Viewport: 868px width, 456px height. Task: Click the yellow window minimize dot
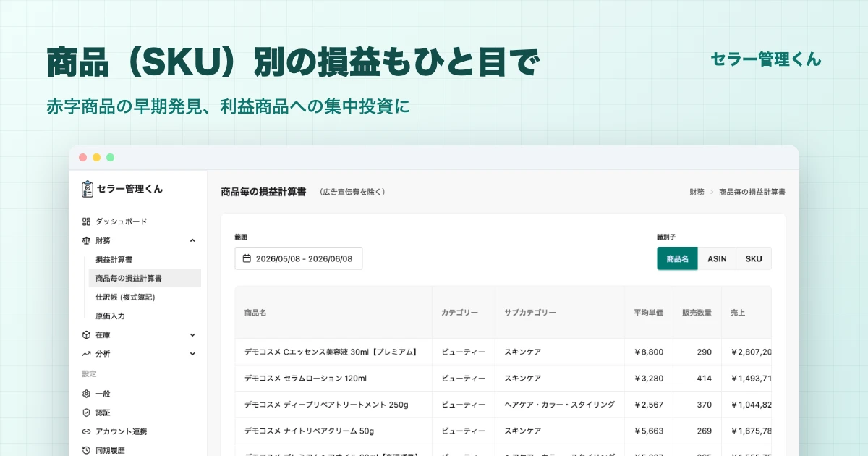coord(96,157)
